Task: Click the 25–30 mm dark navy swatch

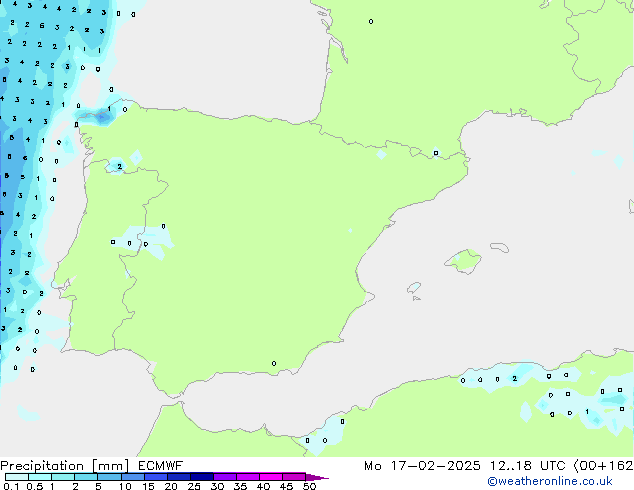Action: pyautogui.click(x=202, y=477)
